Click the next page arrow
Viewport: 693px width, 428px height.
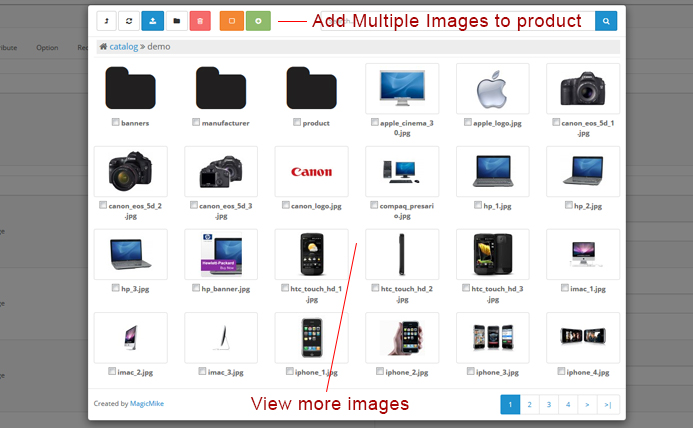click(587, 404)
